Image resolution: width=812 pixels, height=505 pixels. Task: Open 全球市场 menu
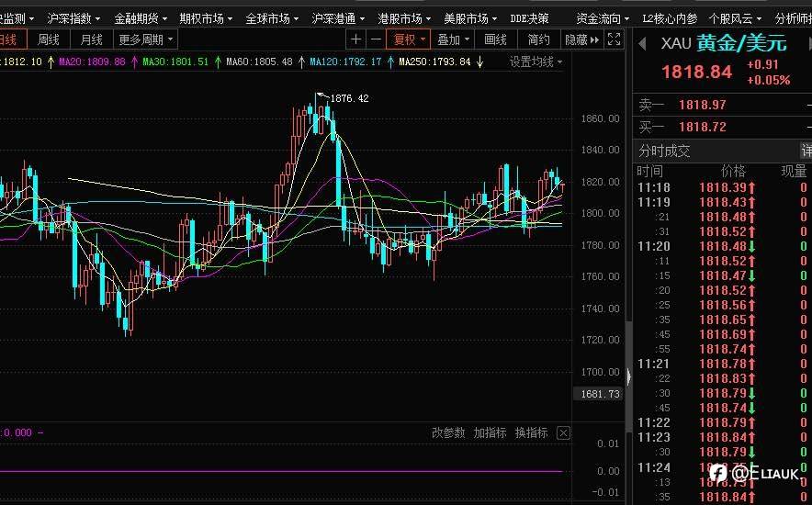click(272, 18)
